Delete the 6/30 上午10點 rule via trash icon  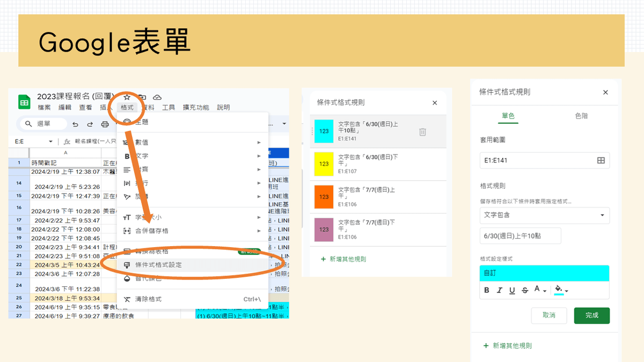click(x=422, y=131)
